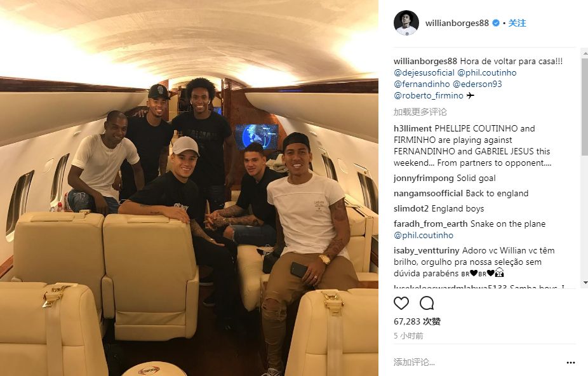Image resolution: width=588 pixels, height=376 pixels.
Task: Click the comments scrollbar thumb
Action: (x=585, y=106)
